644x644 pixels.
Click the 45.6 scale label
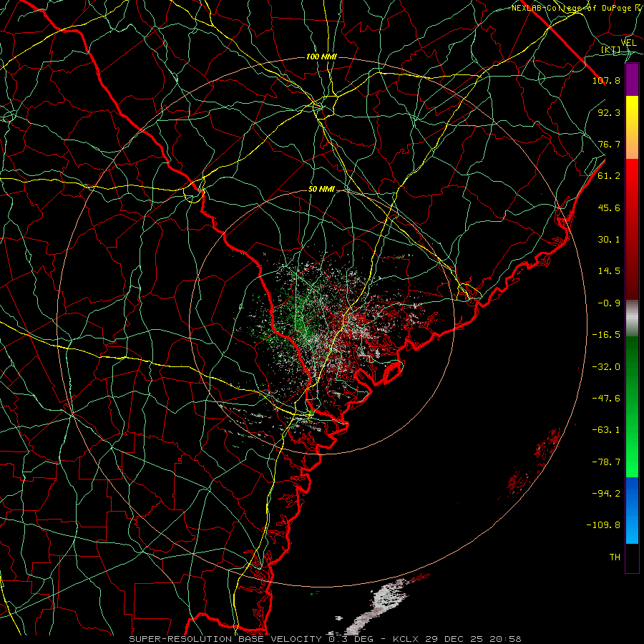coord(609,208)
